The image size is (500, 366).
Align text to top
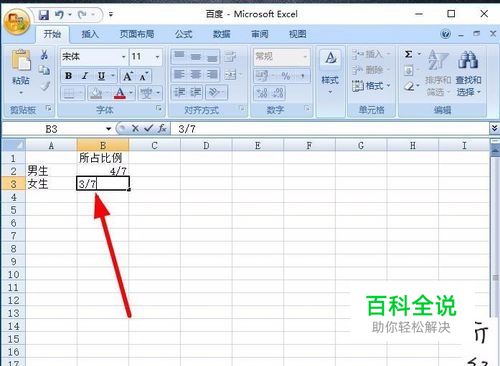coord(179,57)
